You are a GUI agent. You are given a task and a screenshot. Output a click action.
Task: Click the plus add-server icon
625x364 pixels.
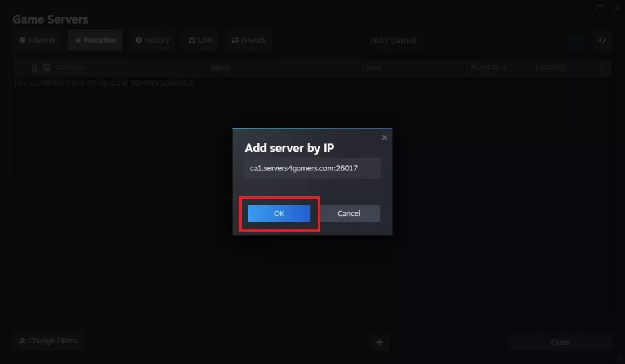380,342
